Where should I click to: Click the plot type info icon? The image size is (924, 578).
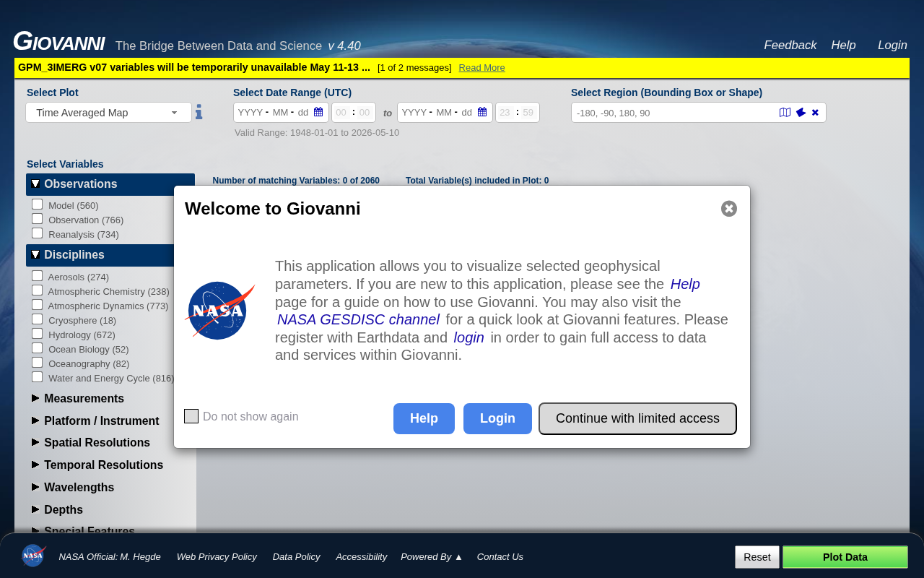point(199,112)
